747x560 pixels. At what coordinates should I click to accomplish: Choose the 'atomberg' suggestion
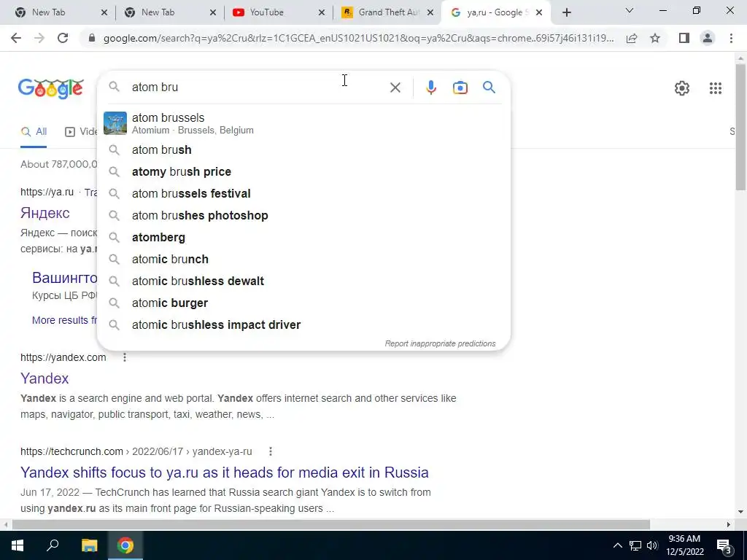[x=303, y=238]
